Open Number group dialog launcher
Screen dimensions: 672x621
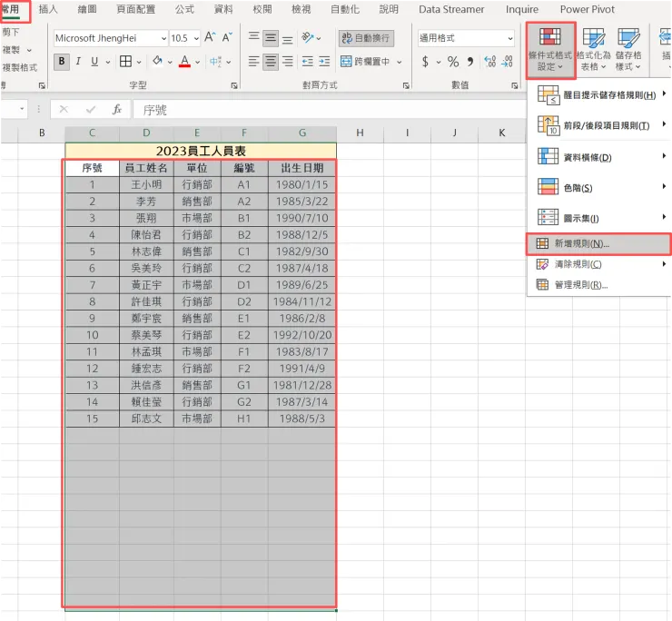[514, 85]
